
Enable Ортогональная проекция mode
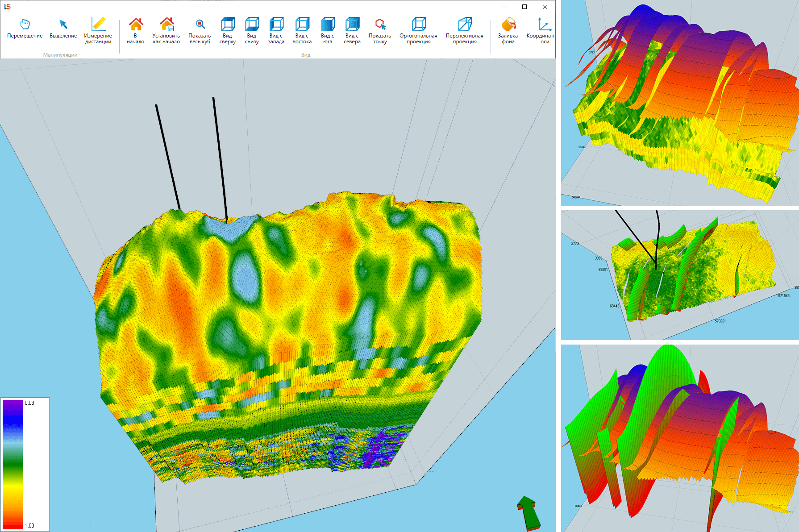point(419,31)
